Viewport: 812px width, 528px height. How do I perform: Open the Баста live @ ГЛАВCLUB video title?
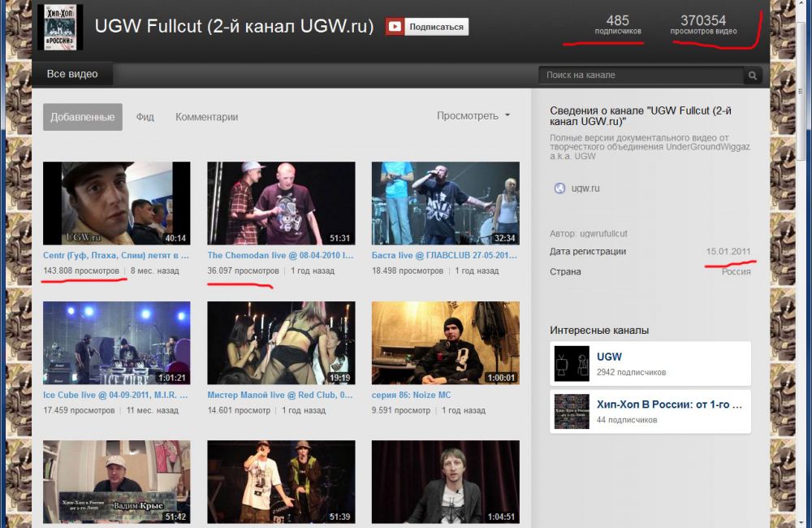pyautogui.click(x=444, y=255)
